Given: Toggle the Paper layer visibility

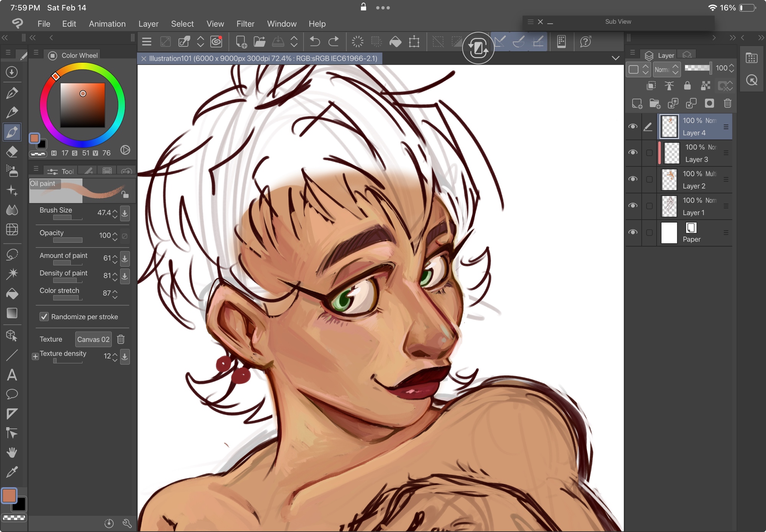Looking at the screenshot, I should coord(633,232).
